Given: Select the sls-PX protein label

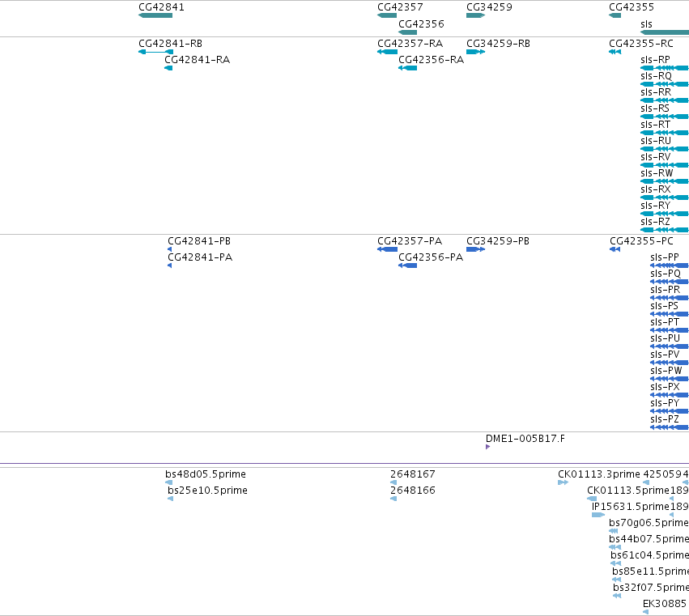Looking at the screenshot, I should pos(665,387).
